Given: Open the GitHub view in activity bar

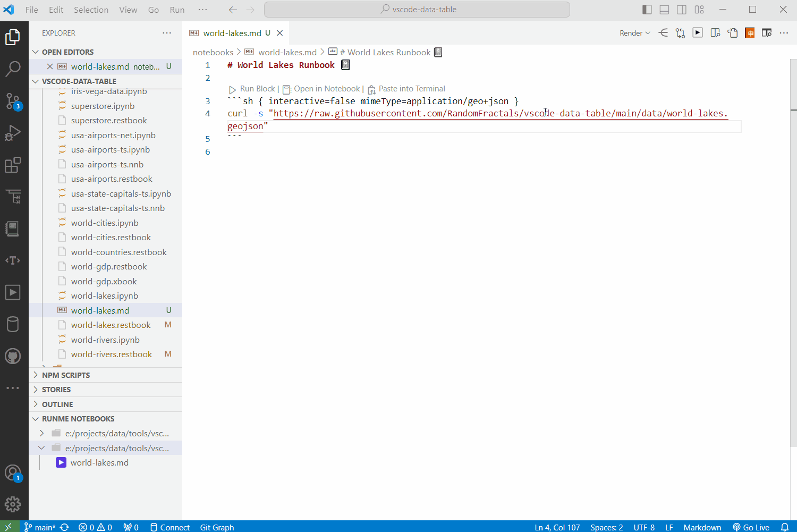Looking at the screenshot, I should pyautogui.click(x=13, y=356).
